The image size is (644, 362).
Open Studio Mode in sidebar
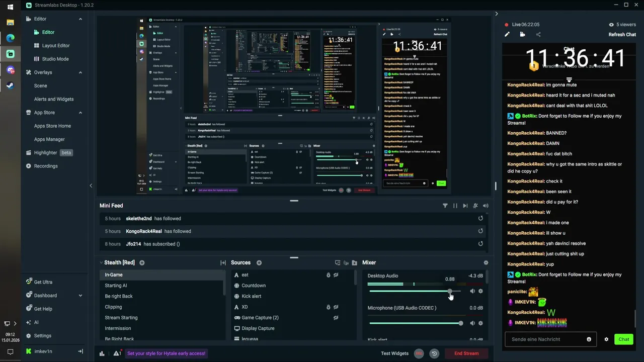[x=55, y=59]
